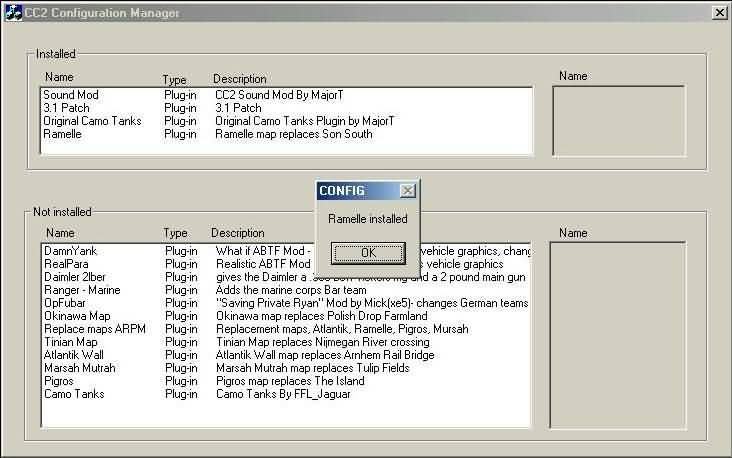Select the Pigros map plug-in
This screenshot has height=458, width=732.
coord(60,381)
